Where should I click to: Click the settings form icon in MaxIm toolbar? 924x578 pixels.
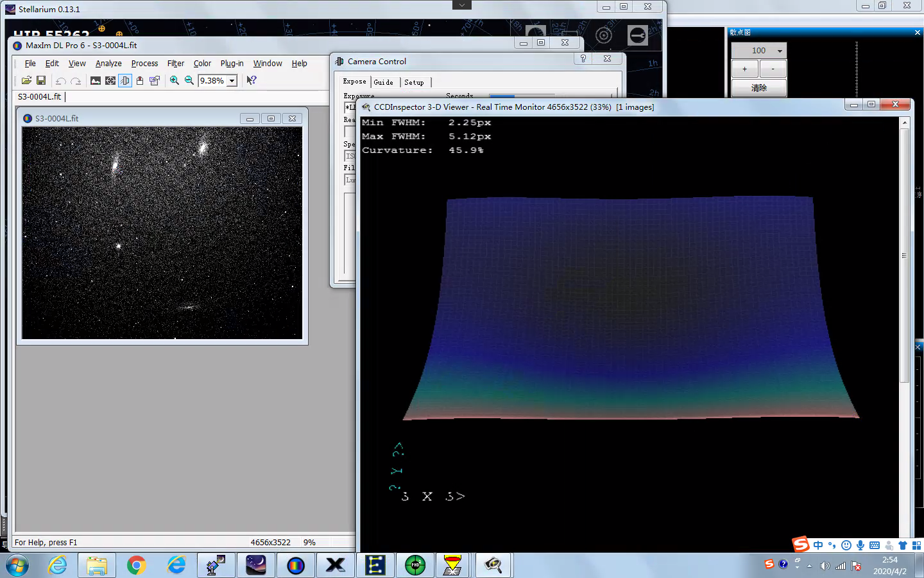(x=155, y=80)
